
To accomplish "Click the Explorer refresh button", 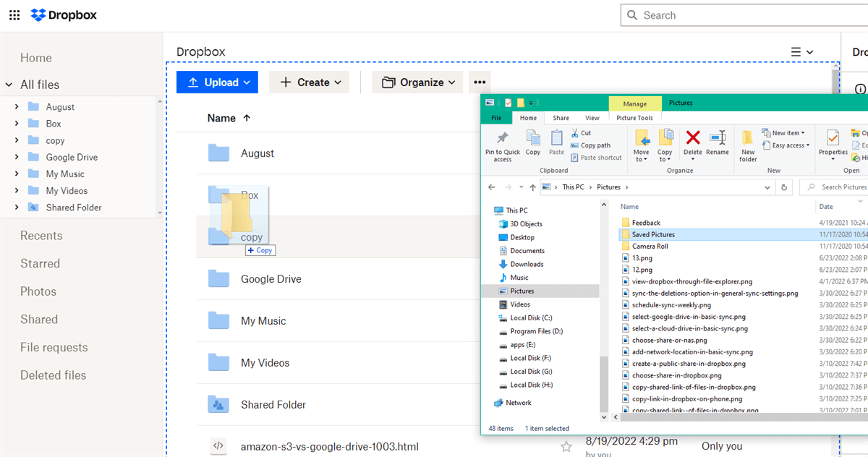I will click(784, 187).
